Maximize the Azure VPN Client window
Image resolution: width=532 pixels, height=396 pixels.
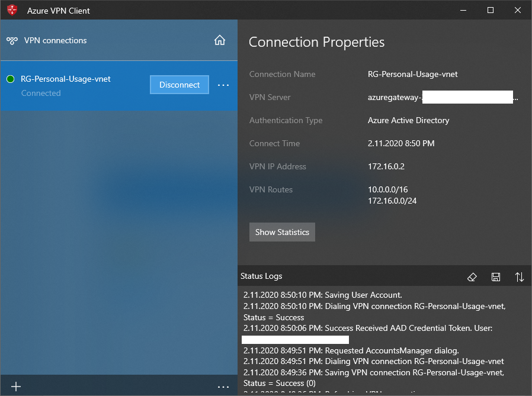(491, 11)
